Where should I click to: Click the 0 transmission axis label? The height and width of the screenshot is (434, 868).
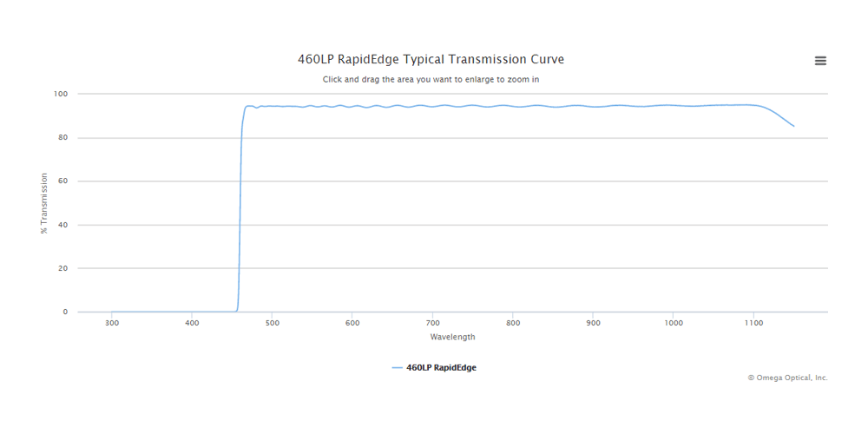65,312
